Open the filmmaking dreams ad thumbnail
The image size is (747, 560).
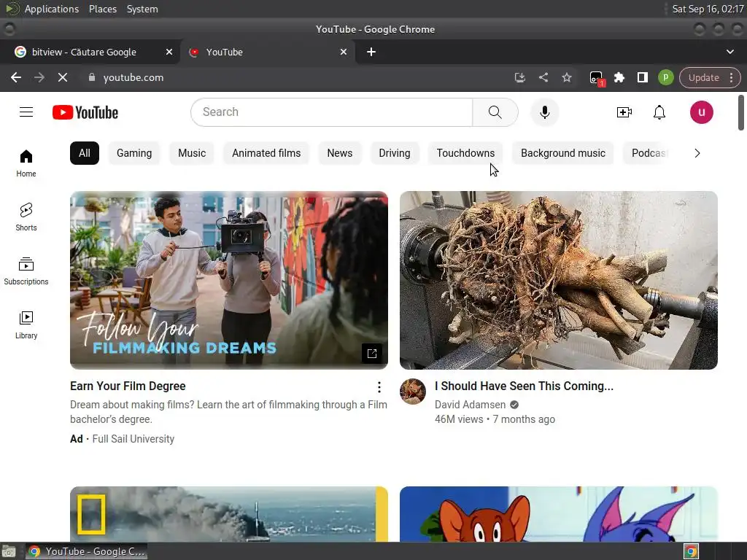229,281
